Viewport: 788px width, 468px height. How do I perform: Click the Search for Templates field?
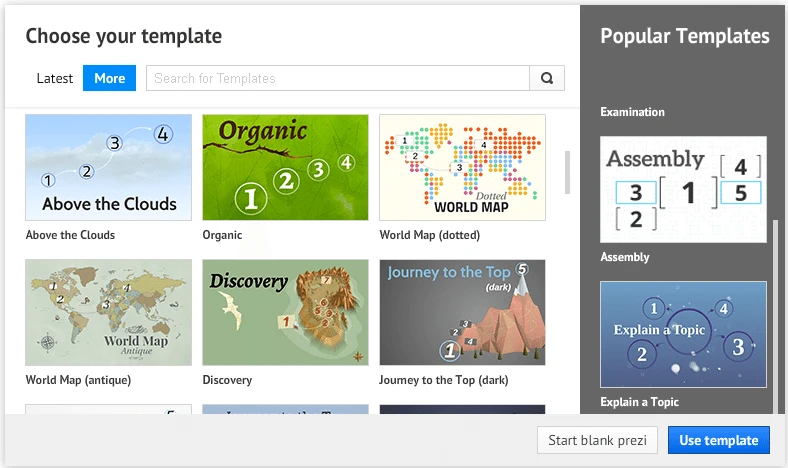click(338, 78)
